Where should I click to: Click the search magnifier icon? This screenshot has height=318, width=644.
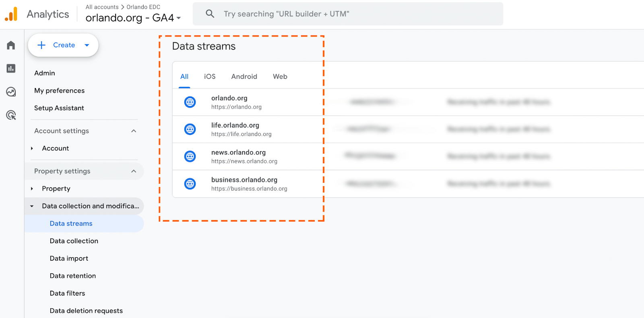click(x=210, y=14)
